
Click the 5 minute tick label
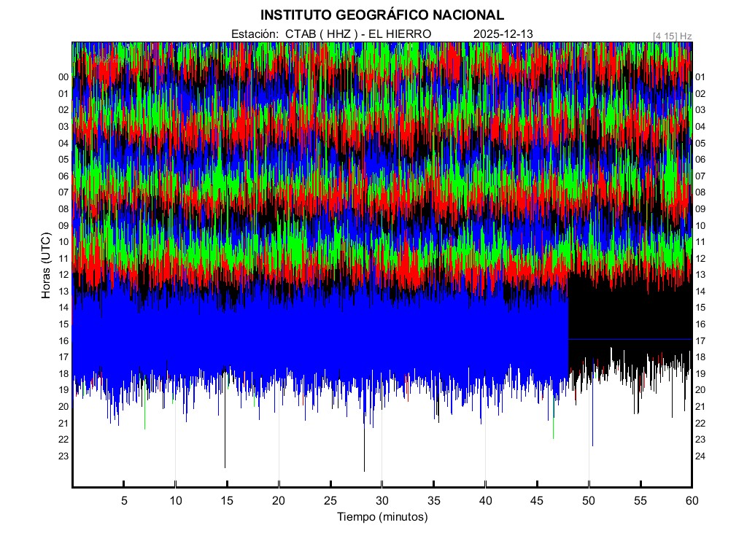click(x=124, y=501)
